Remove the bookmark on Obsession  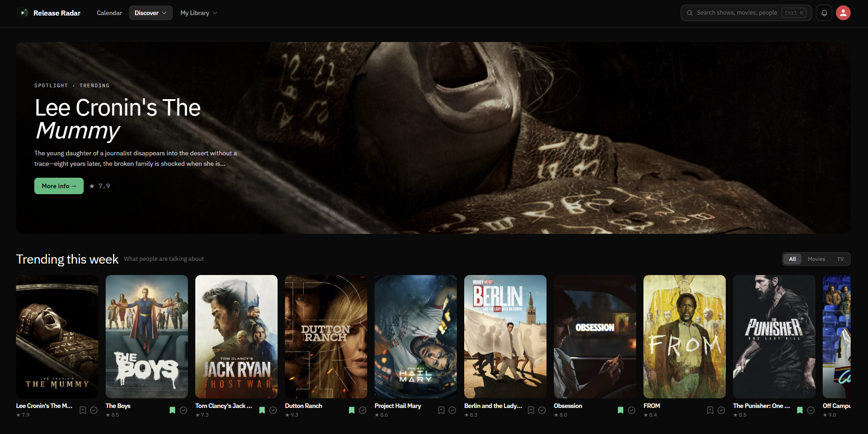pos(621,410)
